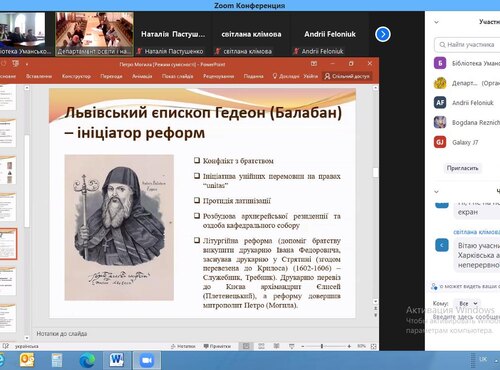The image size is (500, 370).
Task: Click Galaxy J7 GJ avatar in participants
Action: (x=440, y=142)
